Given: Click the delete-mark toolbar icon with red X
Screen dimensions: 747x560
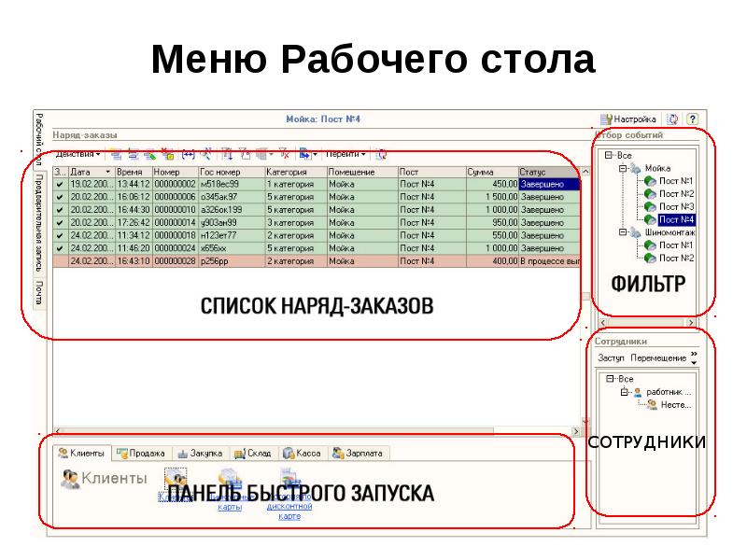Looking at the screenshot, I should pos(167,154).
